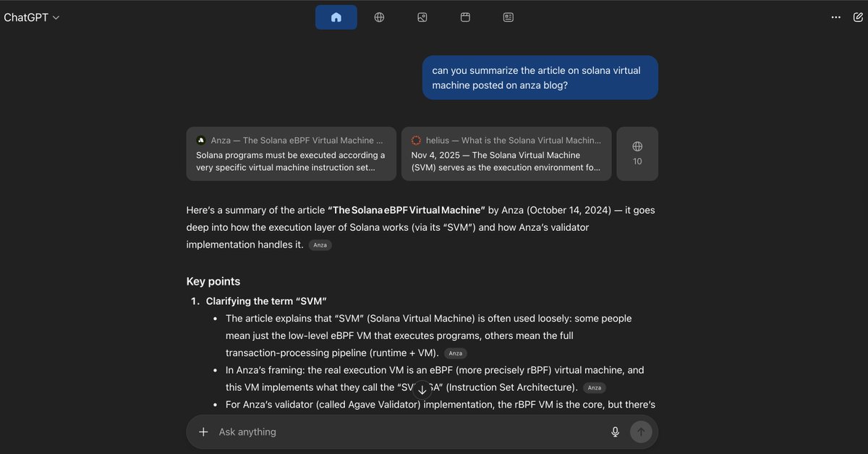Click Anza citation chip after first paragraph

tap(320, 245)
